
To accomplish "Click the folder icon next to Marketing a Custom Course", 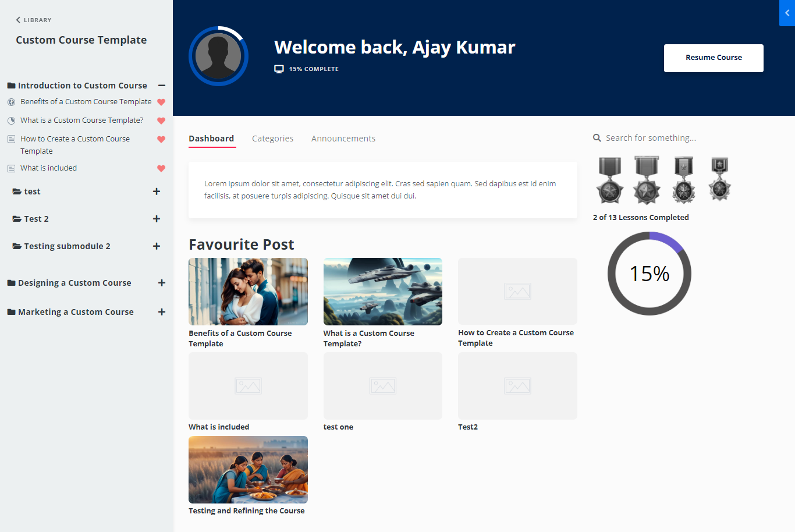I will coord(10,311).
